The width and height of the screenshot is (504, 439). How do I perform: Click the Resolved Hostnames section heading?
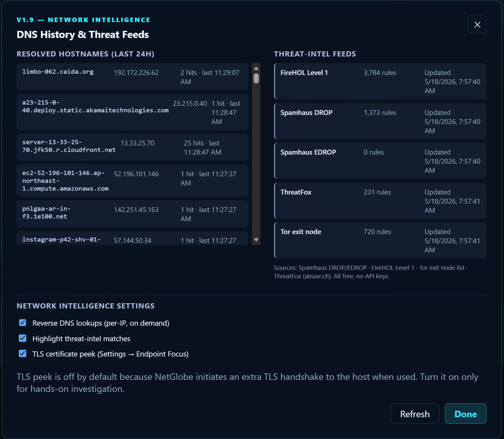[85, 54]
